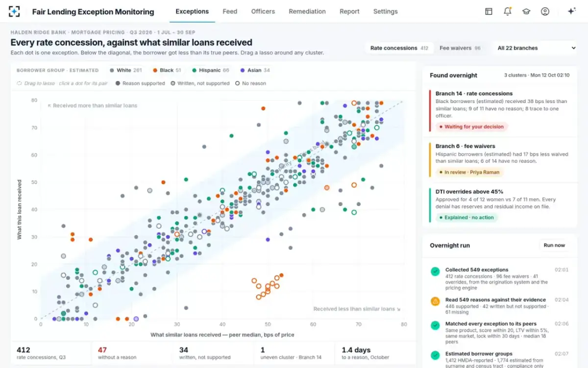Image resolution: width=588 pixels, height=368 pixels.
Task: Toggle the White borrower group filter
Action: click(125, 70)
